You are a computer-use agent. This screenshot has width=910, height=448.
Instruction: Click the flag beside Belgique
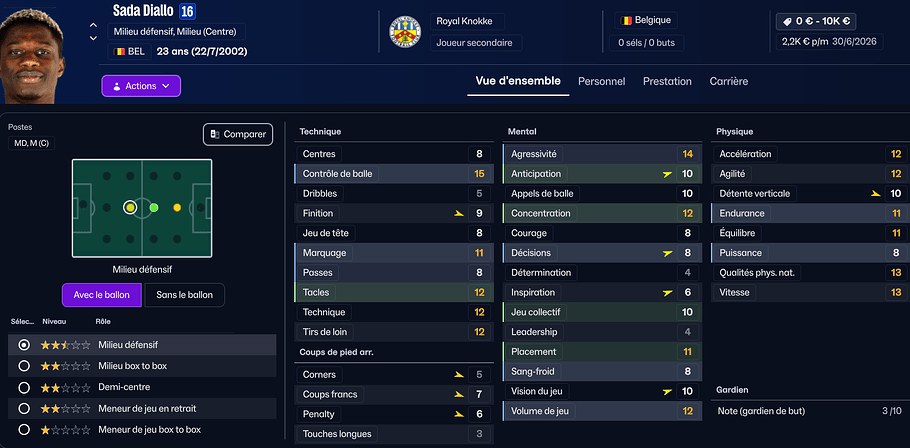(x=628, y=20)
